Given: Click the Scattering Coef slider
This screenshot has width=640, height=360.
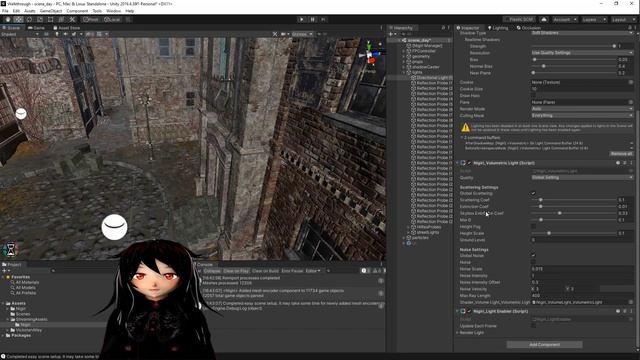Looking at the screenshot, I should tap(574, 200).
